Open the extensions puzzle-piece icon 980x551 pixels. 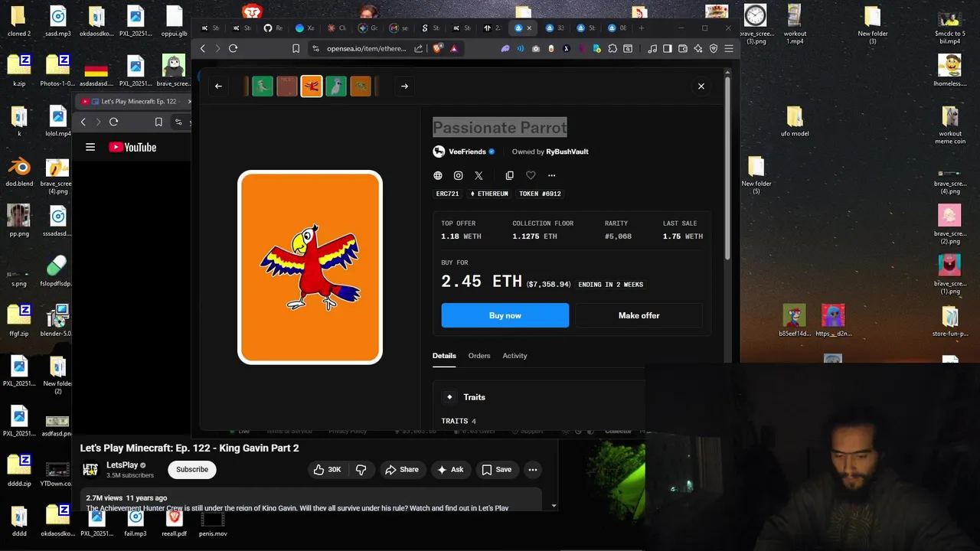pos(612,48)
